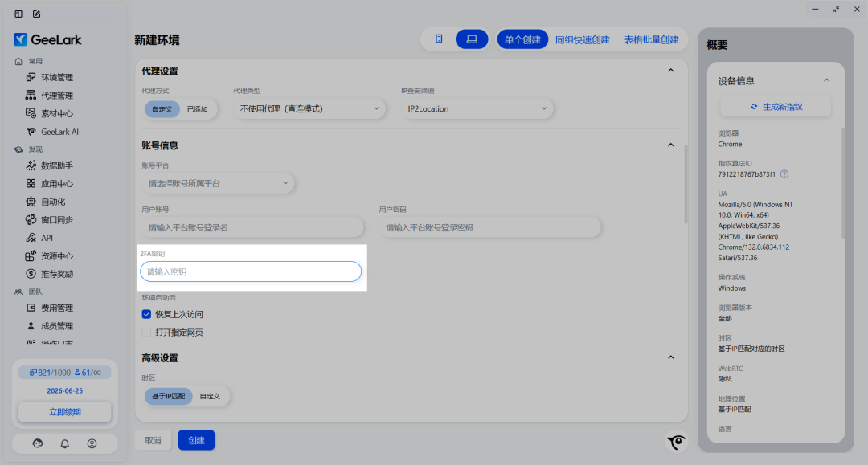Viewport: 868px width, 465px height.
Task: Click the 概要 panel scrollbar
Action: click(x=843, y=183)
